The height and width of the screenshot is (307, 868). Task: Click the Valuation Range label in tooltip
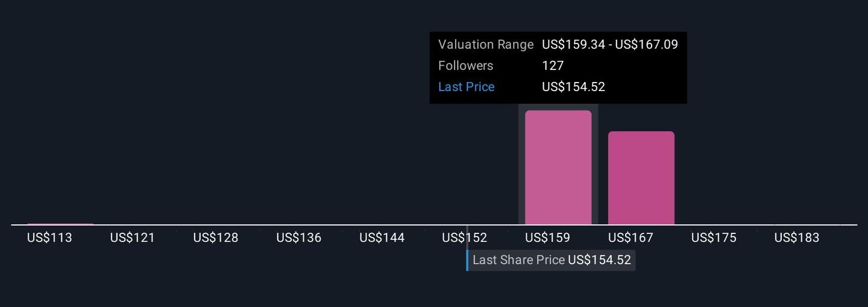click(486, 45)
